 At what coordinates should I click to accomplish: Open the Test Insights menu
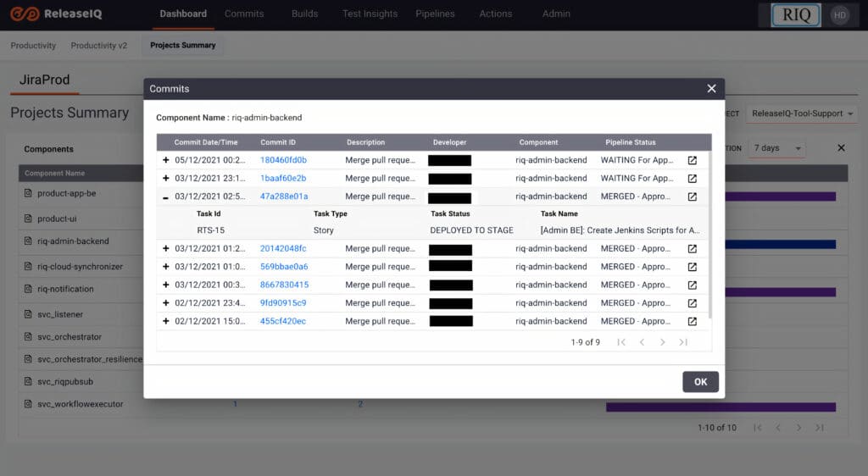coord(370,14)
